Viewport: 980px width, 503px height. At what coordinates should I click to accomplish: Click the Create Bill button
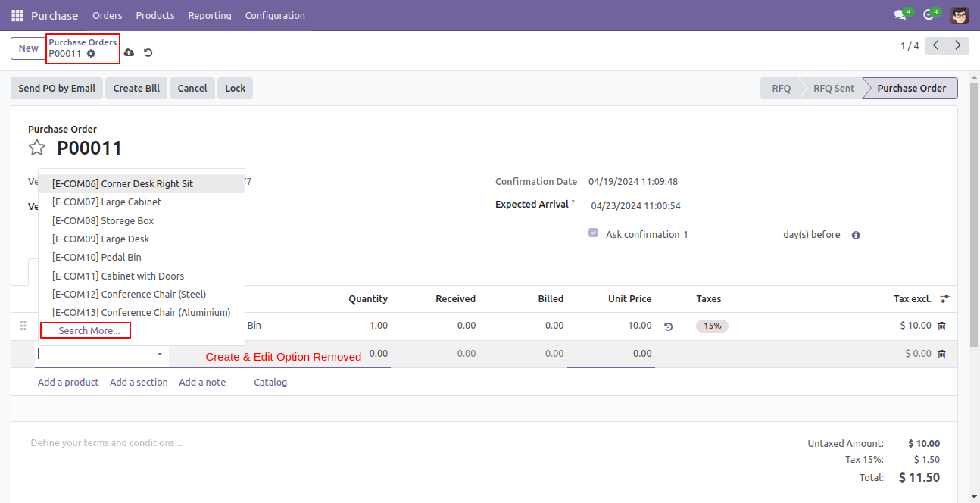tap(136, 89)
